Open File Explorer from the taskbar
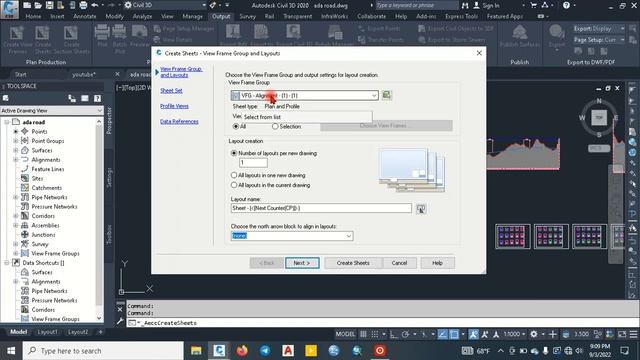The width and height of the screenshot is (640, 360). point(196,351)
